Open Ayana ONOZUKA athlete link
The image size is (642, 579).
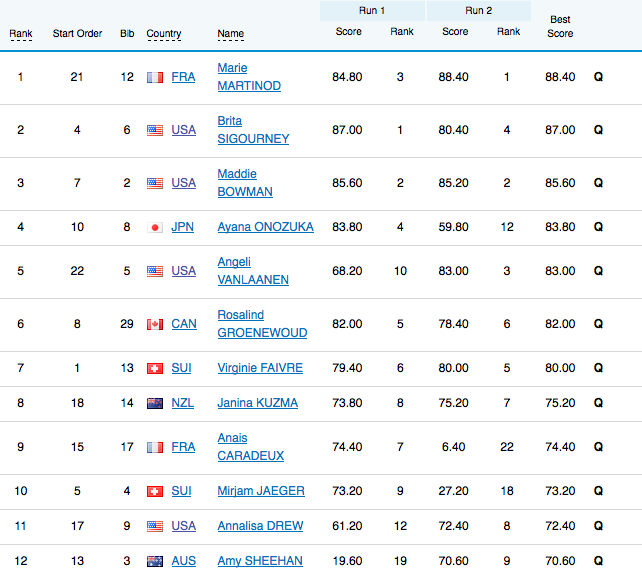pyautogui.click(x=265, y=227)
